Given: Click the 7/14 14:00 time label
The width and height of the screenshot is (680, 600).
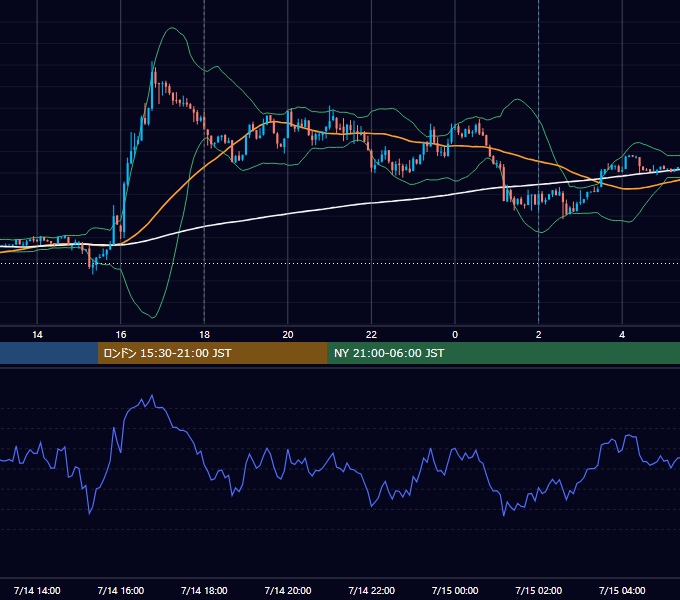Looking at the screenshot, I should [x=37, y=590].
